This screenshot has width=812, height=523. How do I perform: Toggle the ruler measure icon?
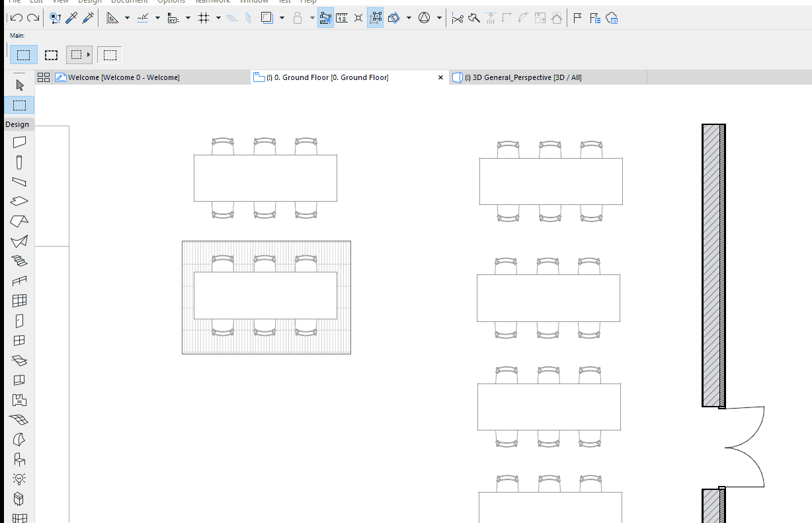(x=342, y=19)
